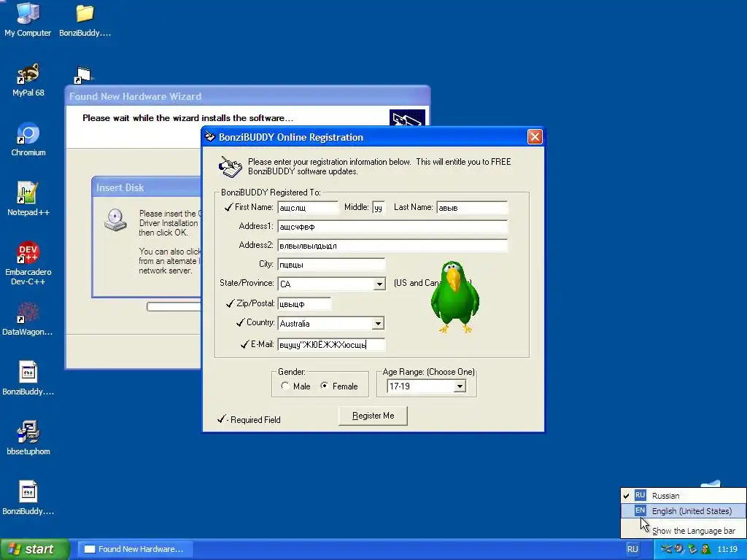Screen dimensions: 747x560
Task: Click the Age Range box showing 17-19
Action: click(426, 386)
